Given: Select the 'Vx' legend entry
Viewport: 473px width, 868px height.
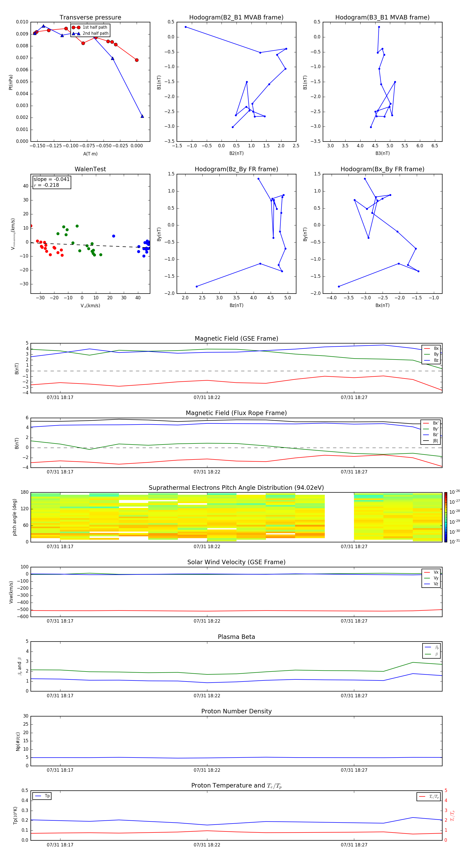Looking at the screenshot, I should point(431,573).
